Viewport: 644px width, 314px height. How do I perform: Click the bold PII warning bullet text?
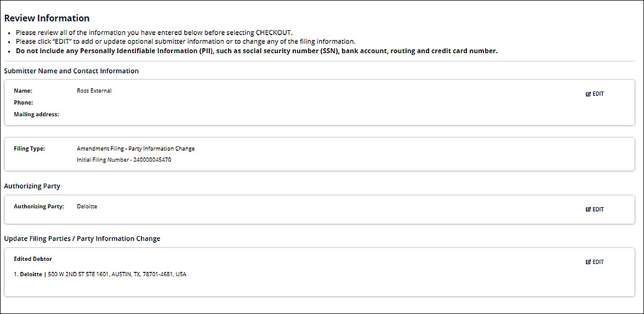tap(257, 51)
